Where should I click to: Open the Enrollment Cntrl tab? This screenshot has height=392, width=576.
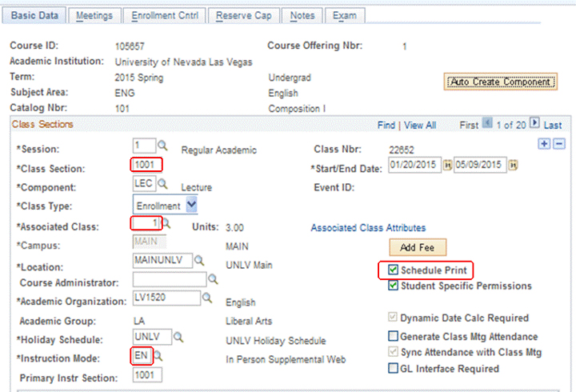(165, 15)
